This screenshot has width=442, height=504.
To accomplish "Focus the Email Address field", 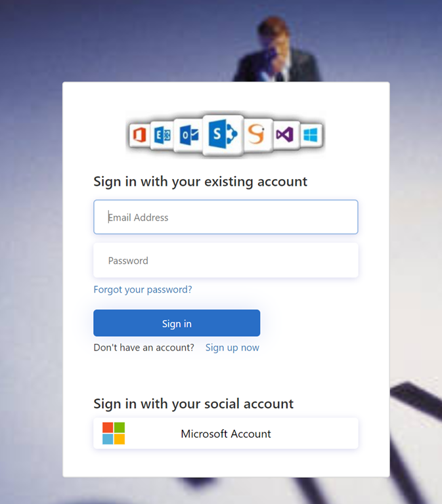I will [x=225, y=217].
